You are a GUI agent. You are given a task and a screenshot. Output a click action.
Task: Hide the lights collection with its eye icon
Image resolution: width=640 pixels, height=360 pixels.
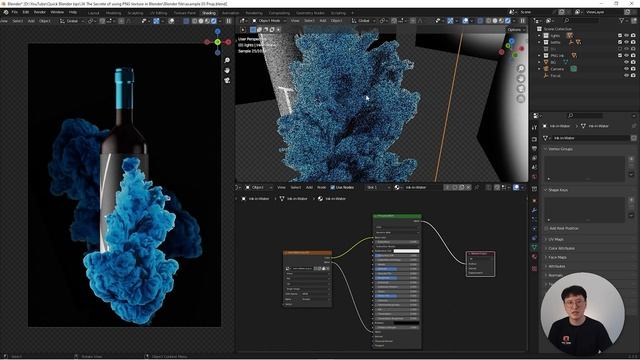(627, 36)
